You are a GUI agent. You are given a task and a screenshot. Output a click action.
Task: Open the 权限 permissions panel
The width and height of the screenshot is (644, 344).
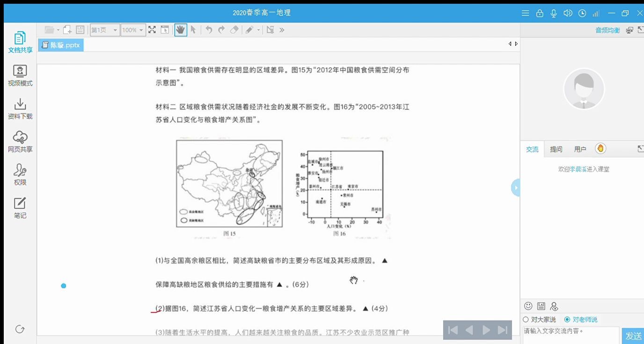(20, 175)
